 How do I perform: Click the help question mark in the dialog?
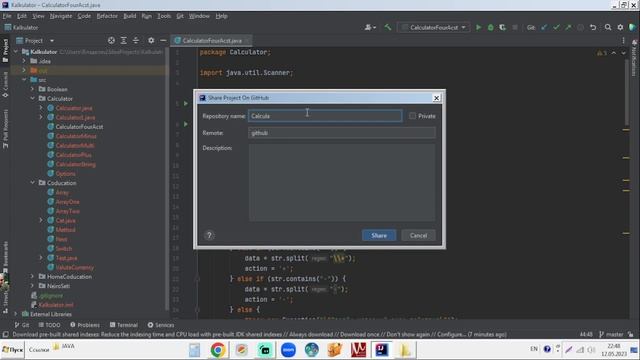tap(209, 236)
